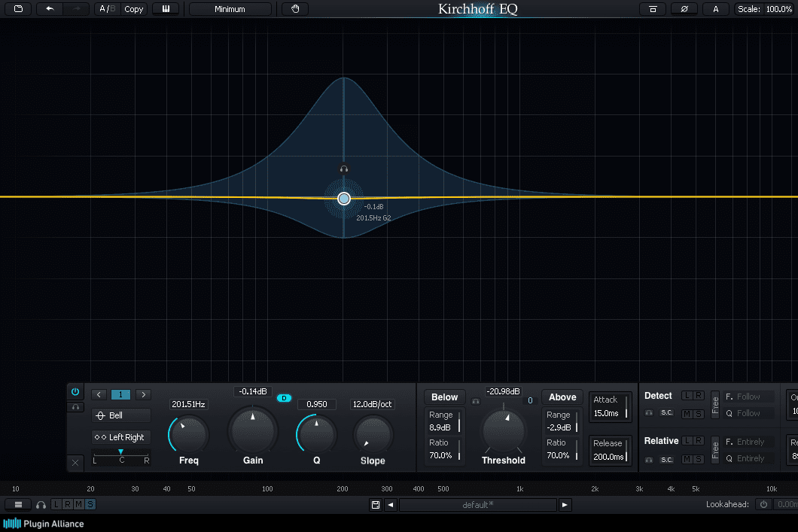Toggle A/B comparison

[107, 8]
